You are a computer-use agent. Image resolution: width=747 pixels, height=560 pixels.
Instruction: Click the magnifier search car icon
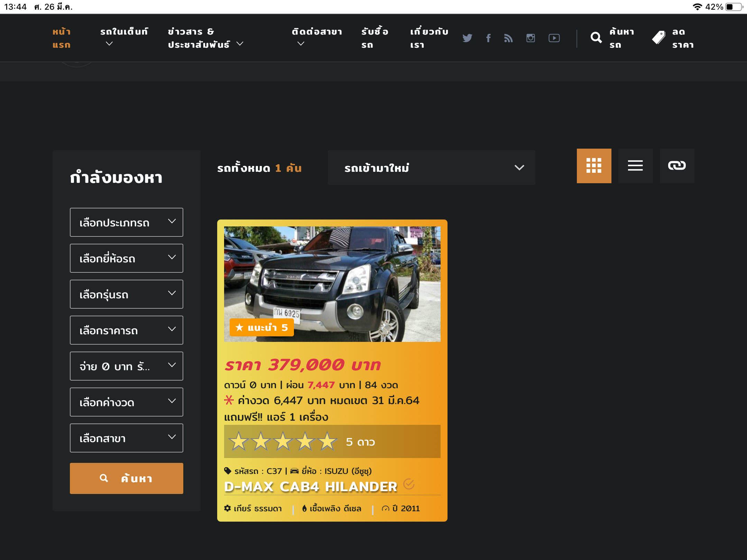point(596,38)
